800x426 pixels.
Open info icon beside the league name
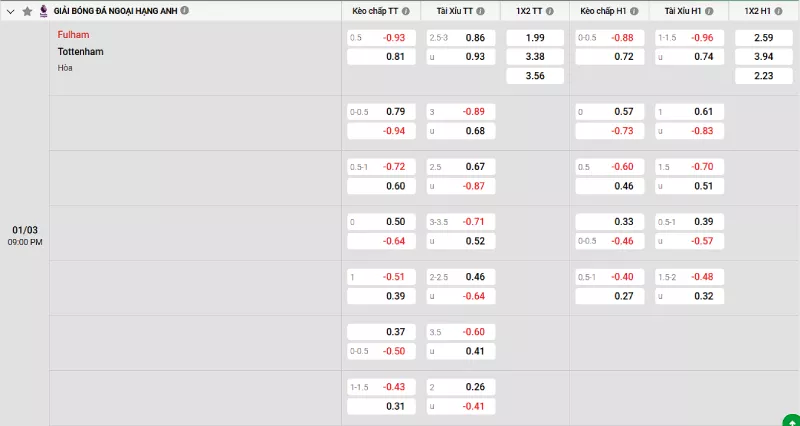(x=184, y=10)
